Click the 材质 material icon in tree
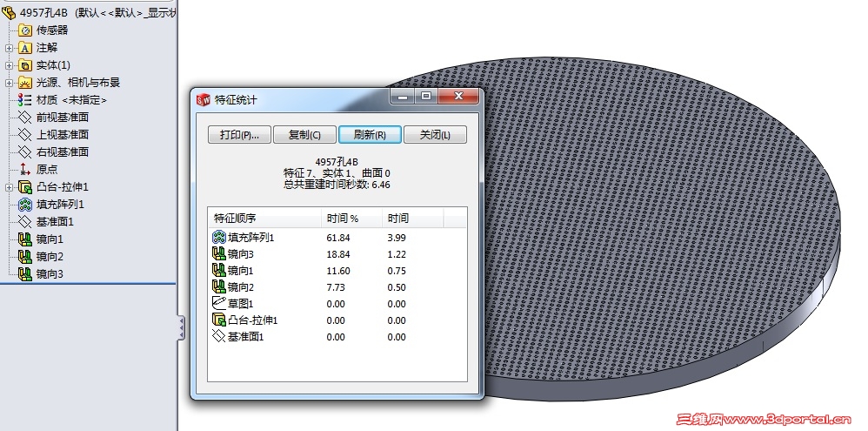This screenshot has height=431, width=868. tap(25, 100)
